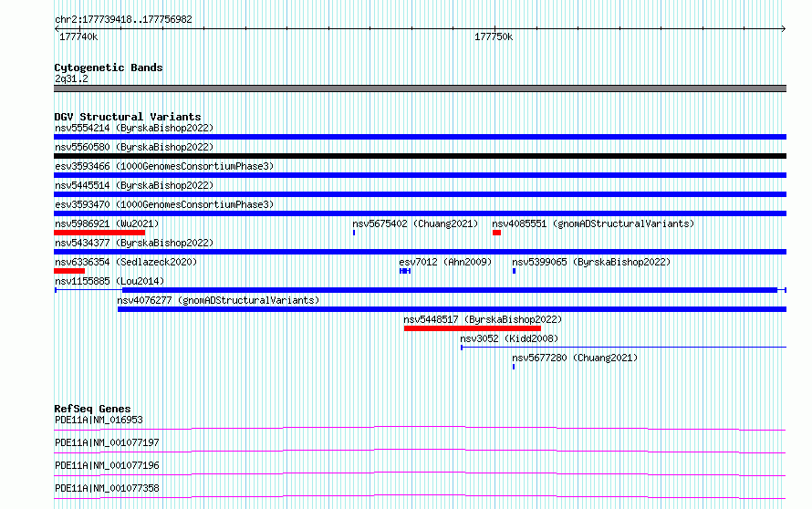
Task: Click the 2q31.2 band label
Action: point(71,78)
